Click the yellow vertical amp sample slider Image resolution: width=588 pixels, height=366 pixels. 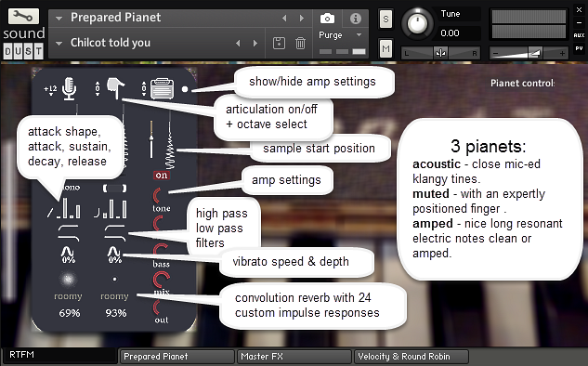pyautogui.click(x=151, y=139)
